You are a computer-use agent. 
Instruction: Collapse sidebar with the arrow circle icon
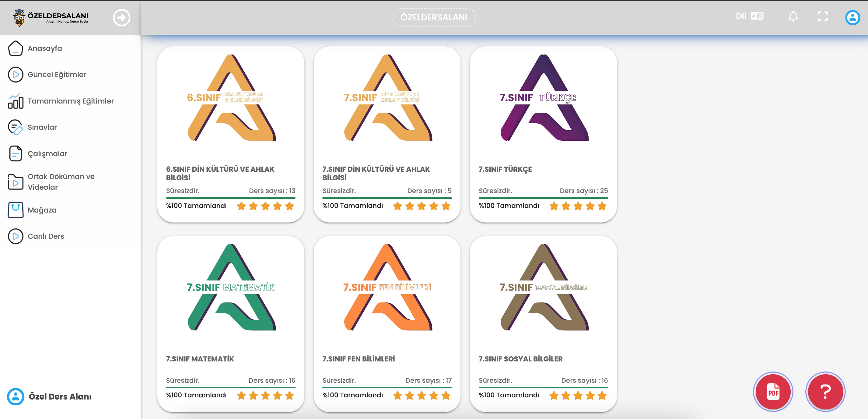click(121, 18)
